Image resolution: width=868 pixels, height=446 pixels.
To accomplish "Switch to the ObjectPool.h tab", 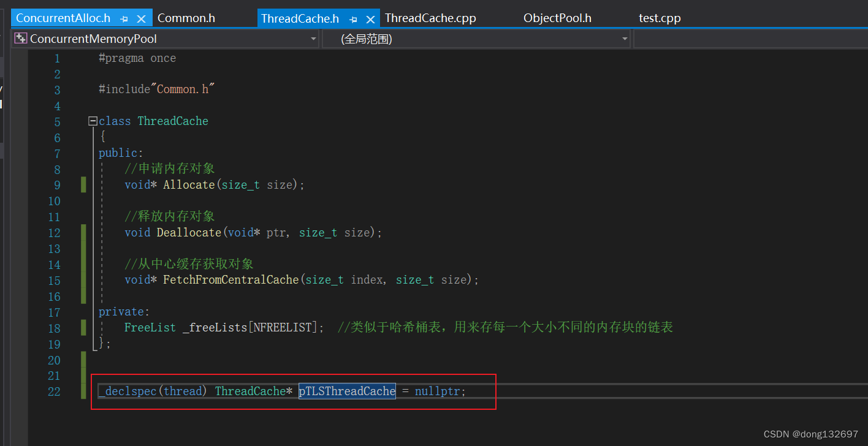I will (557, 18).
